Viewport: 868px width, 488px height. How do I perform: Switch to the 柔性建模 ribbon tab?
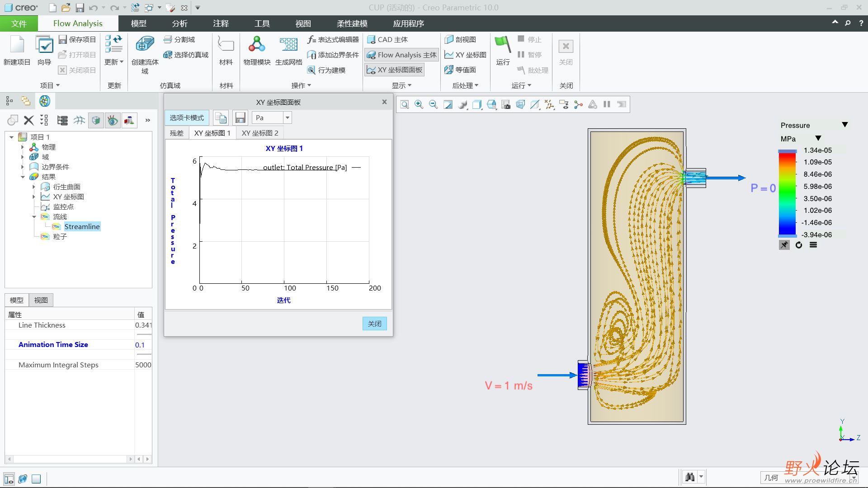(x=352, y=23)
